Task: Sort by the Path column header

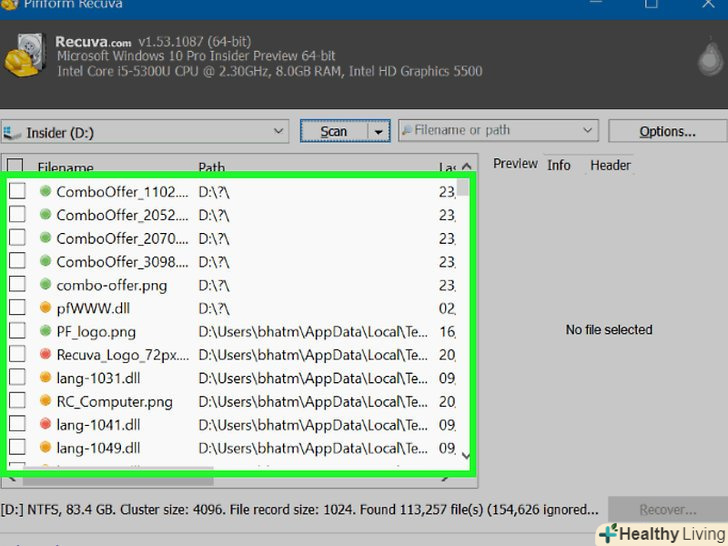Action: click(211, 167)
